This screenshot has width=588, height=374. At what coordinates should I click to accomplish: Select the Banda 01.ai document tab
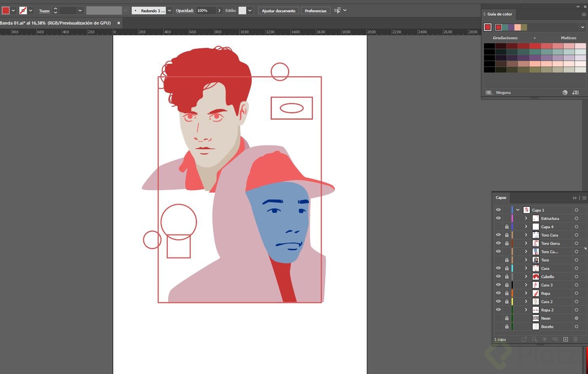tap(55, 23)
